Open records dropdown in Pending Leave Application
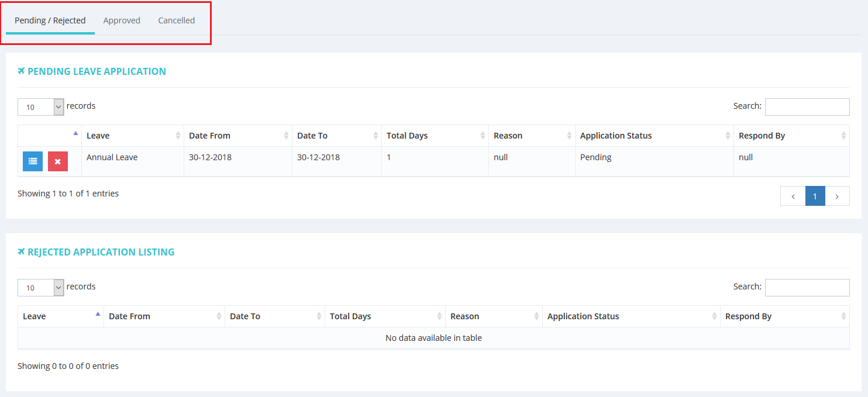 (40, 107)
